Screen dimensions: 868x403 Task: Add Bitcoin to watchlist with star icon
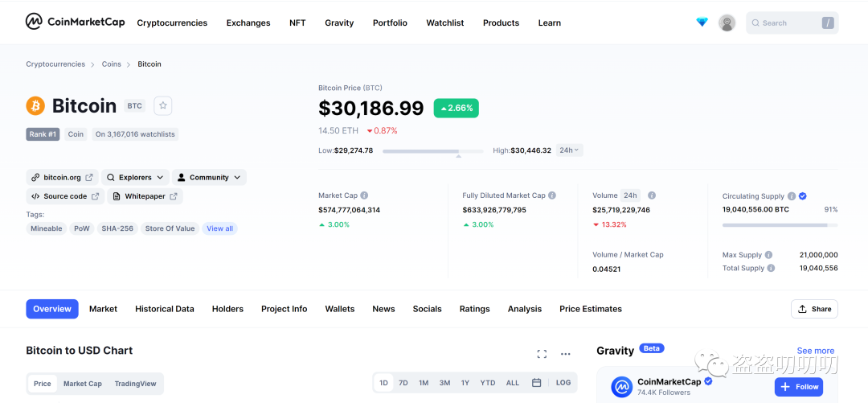[x=162, y=105]
